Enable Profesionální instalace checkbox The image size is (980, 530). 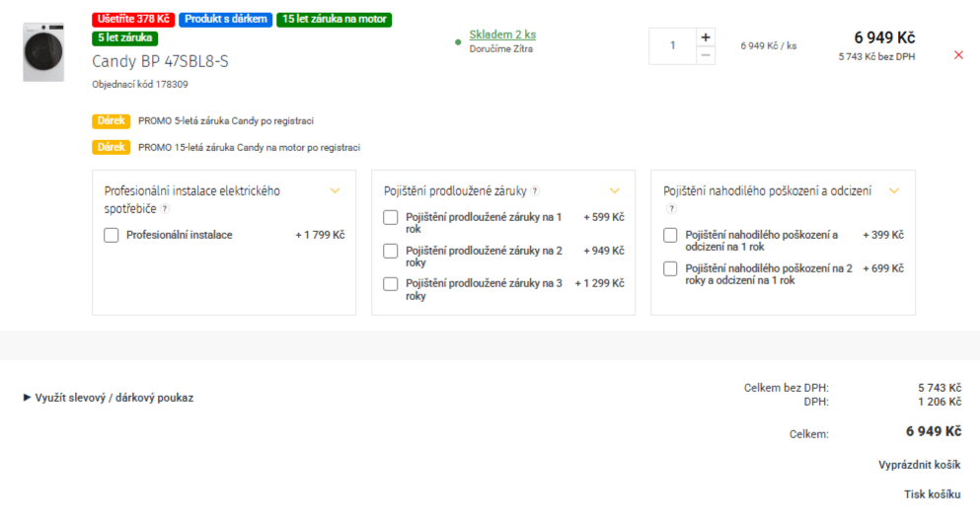(112, 235)
